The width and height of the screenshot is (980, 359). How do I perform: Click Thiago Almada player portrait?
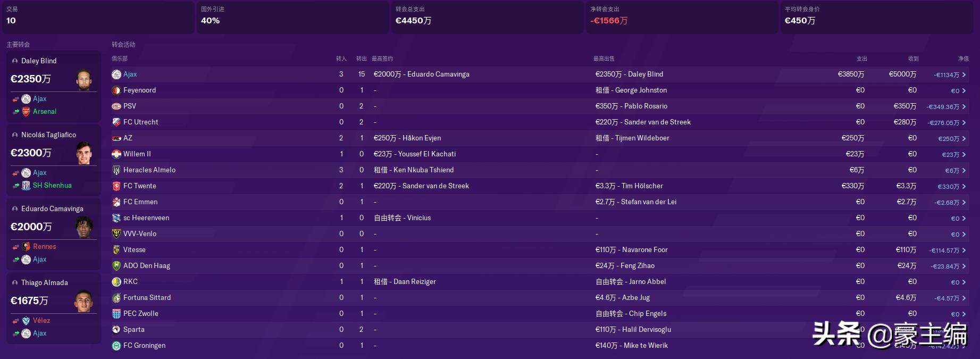click(x=83, y=302)
